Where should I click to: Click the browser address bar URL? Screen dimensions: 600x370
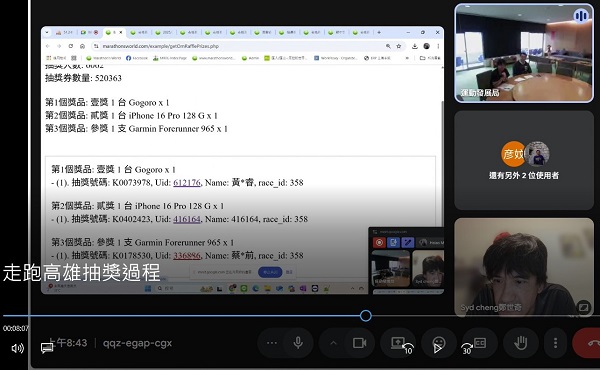click(x=161, y=46)
